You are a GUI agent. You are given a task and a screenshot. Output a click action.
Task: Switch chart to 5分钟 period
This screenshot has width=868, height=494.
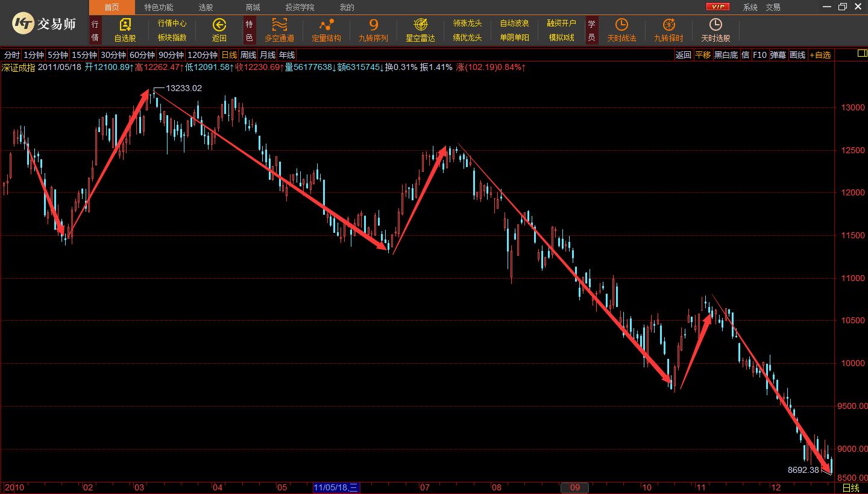(58, 55)
